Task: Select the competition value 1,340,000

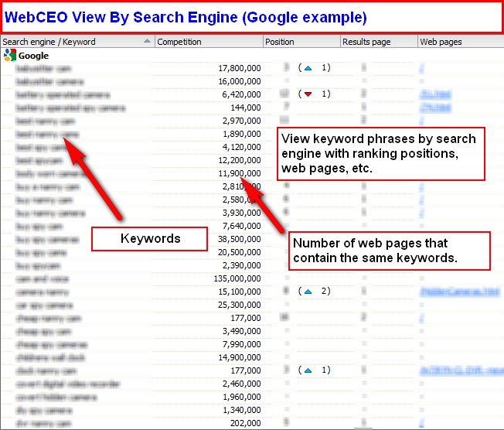Action: [x=241, y=411]
